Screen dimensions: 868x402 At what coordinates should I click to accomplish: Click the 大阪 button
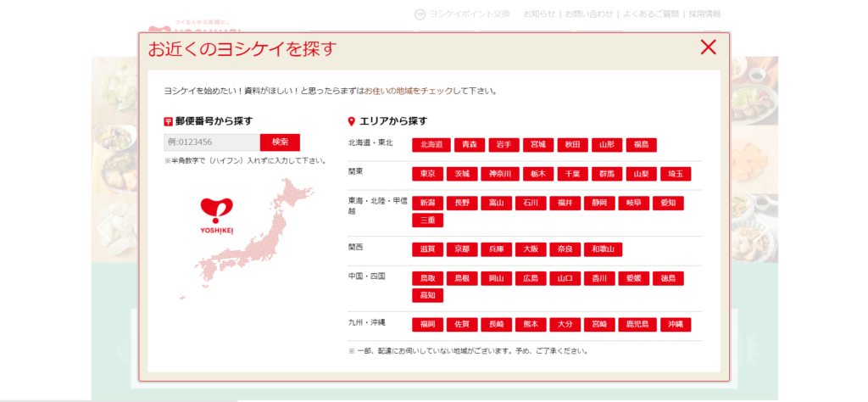click(531, 249)
